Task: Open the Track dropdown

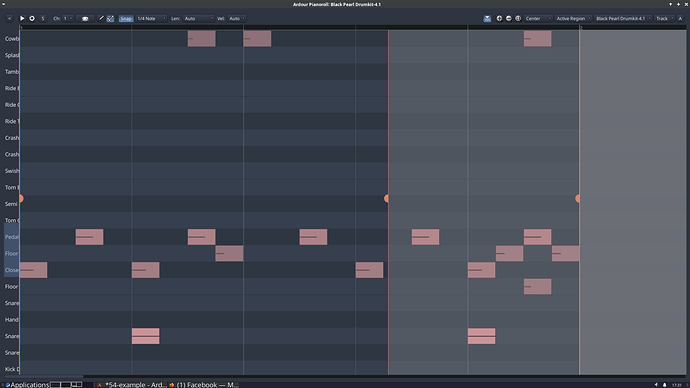Action: pyautogui.click(x=664, y=18)
